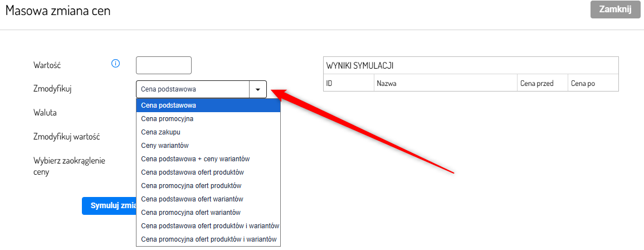The height and width of the screenshot is (250, 644).
Task: Choose Cena promocyjna ofert produktów
Action: (x=208, y=186)
